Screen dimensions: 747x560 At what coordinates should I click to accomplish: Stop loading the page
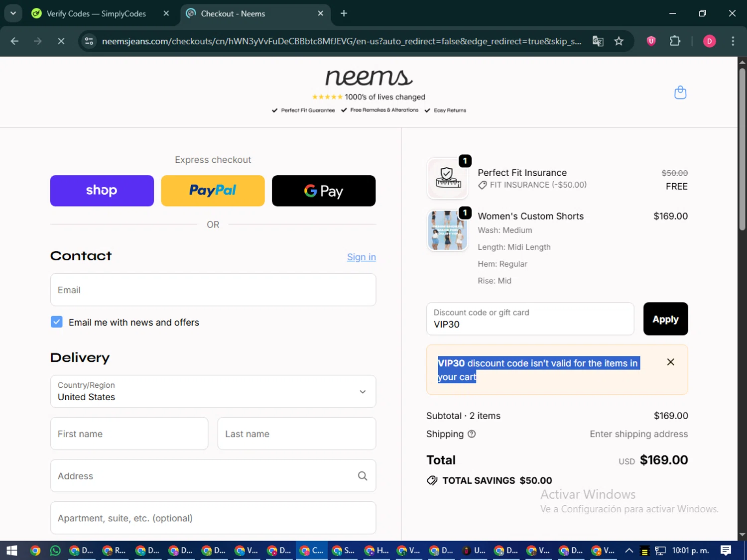click(61, 41)
